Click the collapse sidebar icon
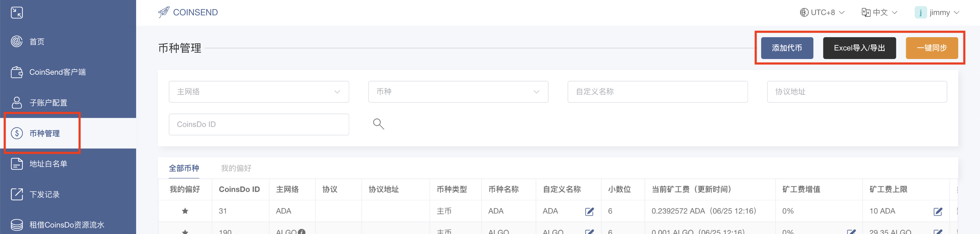The width and height of the screenshot is (980, 234). pyautogui.click(x=17, y=13)
